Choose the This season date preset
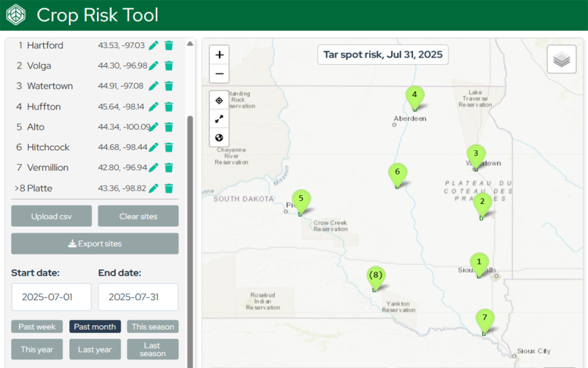588x368 pixels. coord(153,327)
